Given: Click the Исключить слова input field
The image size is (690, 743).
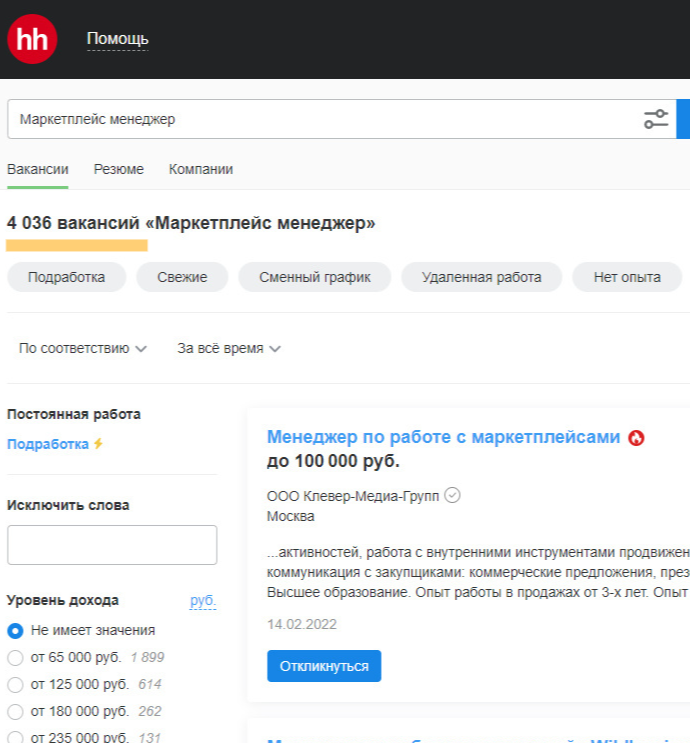Looking at the screenshot, I should pyautogui.click(x=112, y=545).
